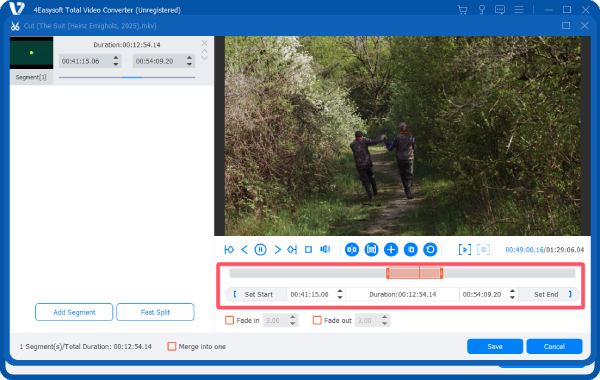
Task: Click the Set Start button
Action: pos(256,294)
